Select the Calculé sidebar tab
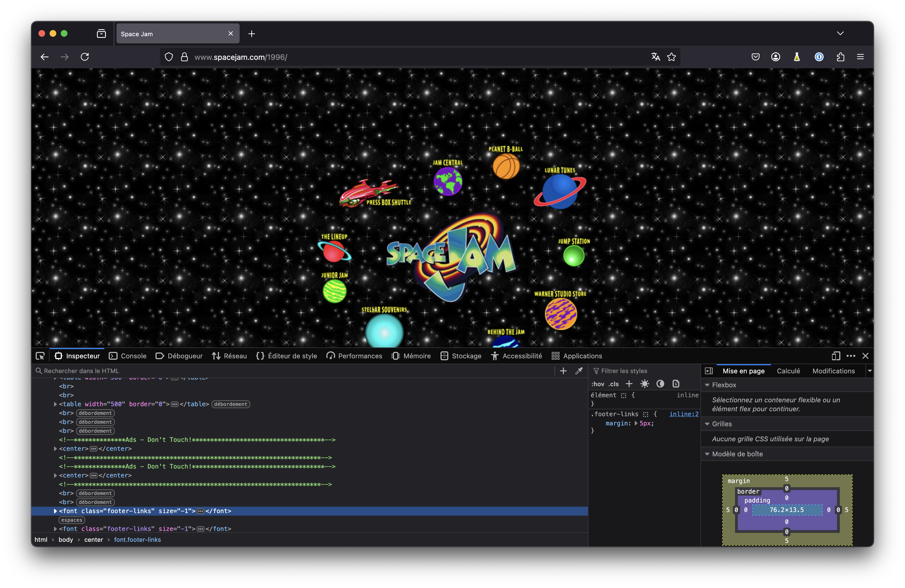The height and width of the screenshot is (588, 905). pos(788,371)
